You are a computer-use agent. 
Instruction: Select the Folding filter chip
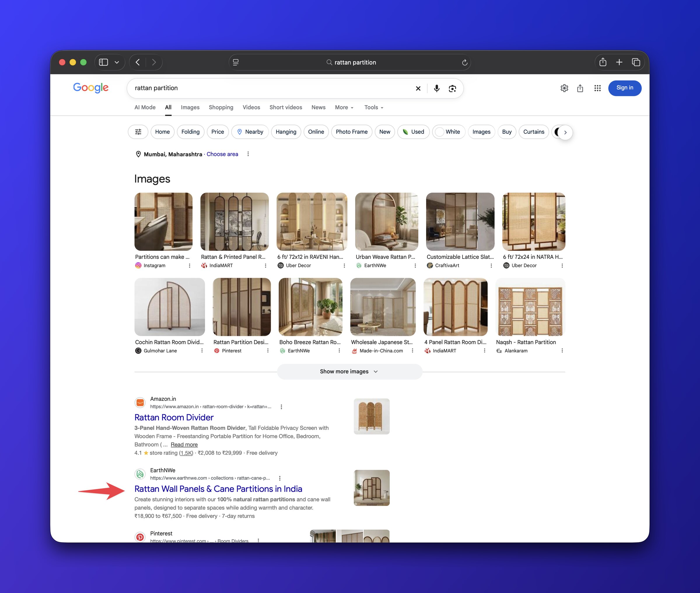click(x=190, y=132)
